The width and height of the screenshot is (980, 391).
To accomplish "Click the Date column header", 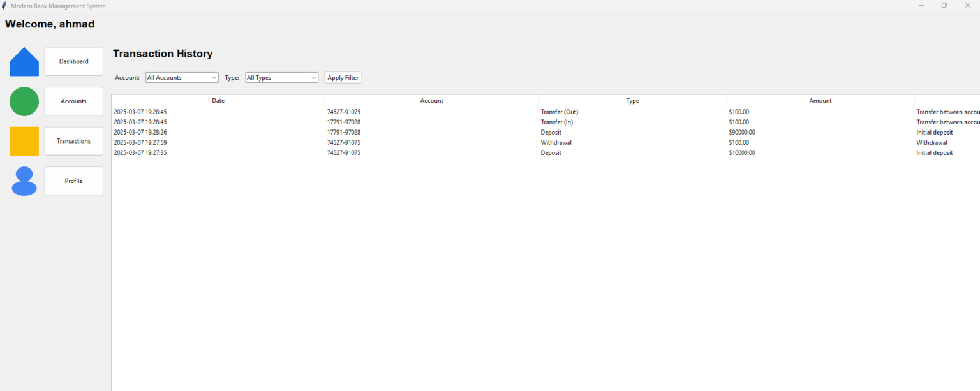I will (218, 100).
